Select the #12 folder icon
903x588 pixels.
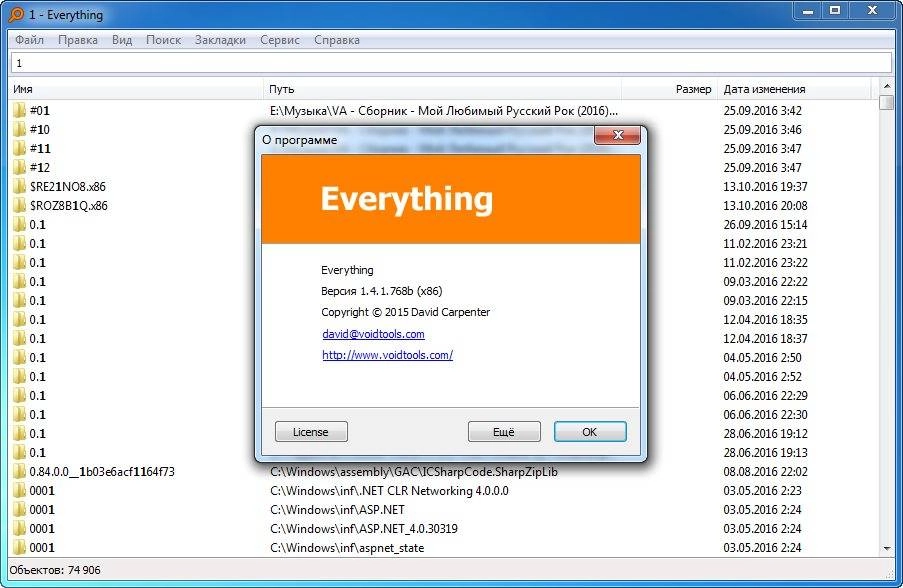click(x=20, y=167)
